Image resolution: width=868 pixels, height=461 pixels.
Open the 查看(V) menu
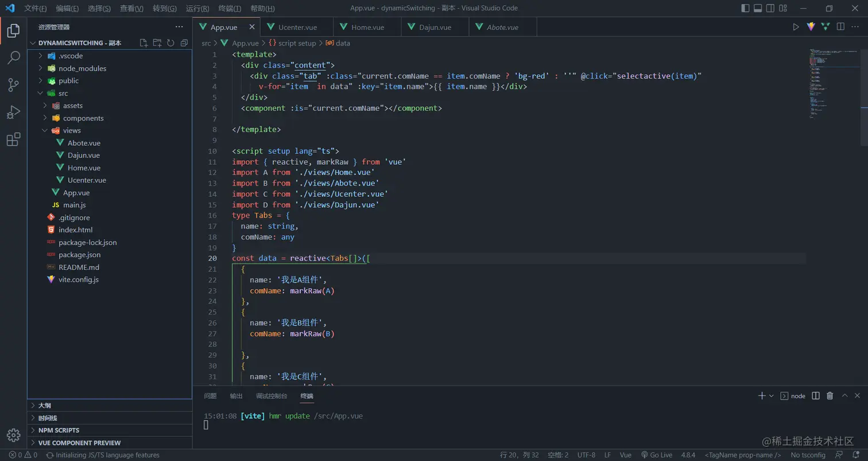point(132,8)
